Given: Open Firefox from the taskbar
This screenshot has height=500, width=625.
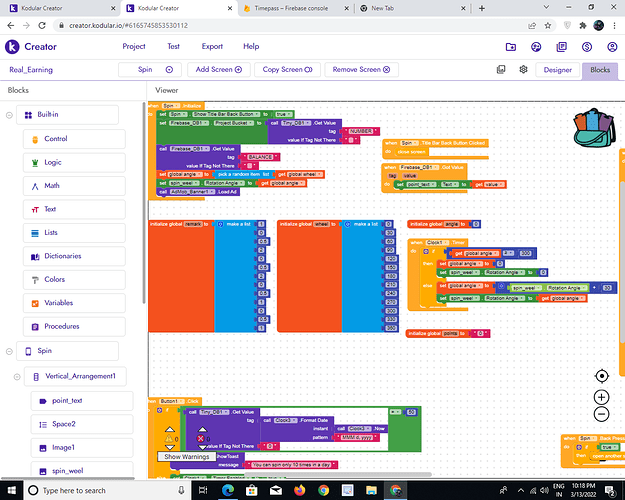Looking at the screenshot, I should [x=299, y=490].
